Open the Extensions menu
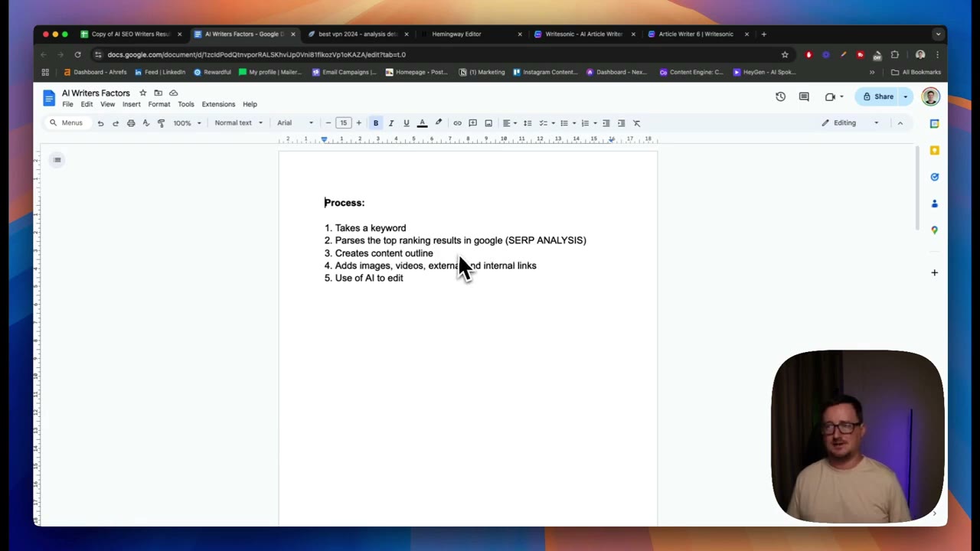This screenshot has width=980, height=551. 218,104
